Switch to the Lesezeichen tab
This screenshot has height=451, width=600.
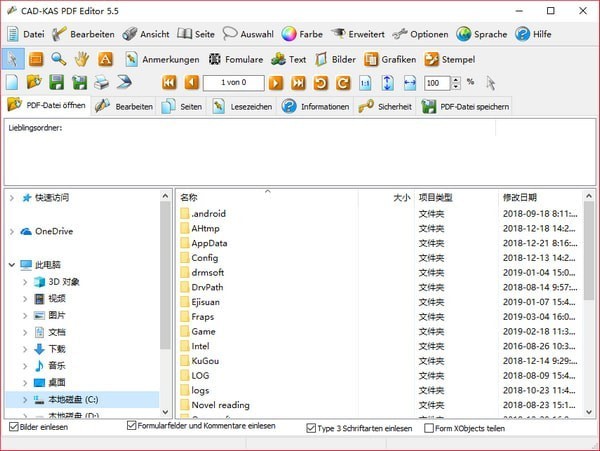[x=242, y=107]
